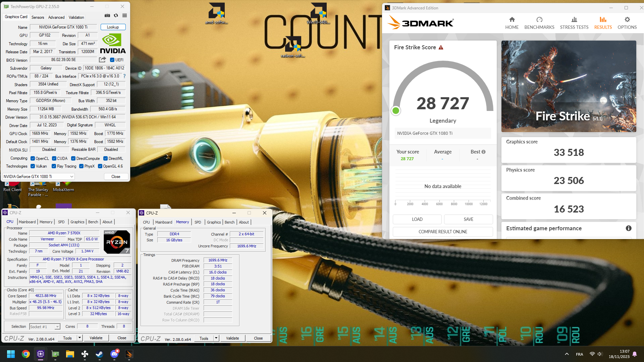
Task: Click the FRA language indicator
Action: pyautogui.click(x=580, y=354)
